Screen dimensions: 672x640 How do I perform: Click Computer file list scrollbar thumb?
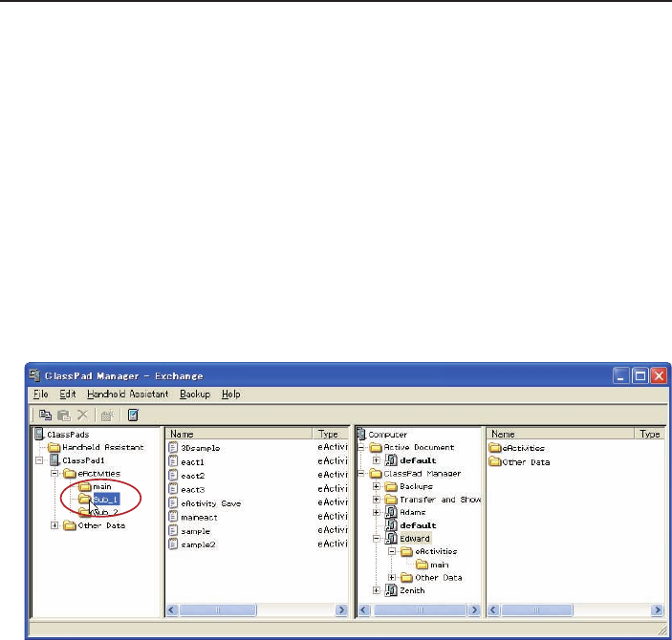pyautogui.click(x=536, y=610)
